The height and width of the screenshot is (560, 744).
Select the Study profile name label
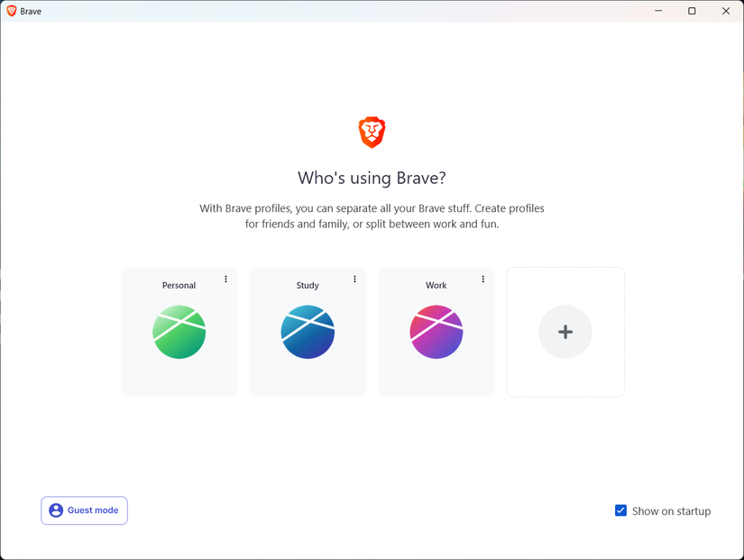[x=308, y=285]
